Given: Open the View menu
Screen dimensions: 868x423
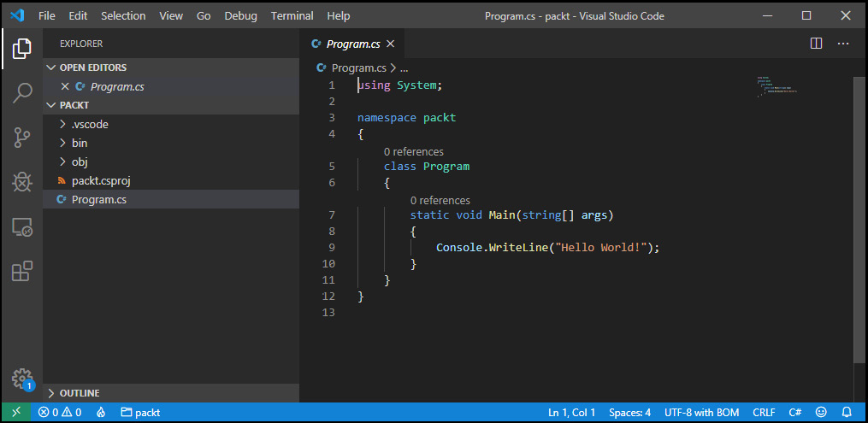Looking at the screenshot, I should click(x=171, y=16).
